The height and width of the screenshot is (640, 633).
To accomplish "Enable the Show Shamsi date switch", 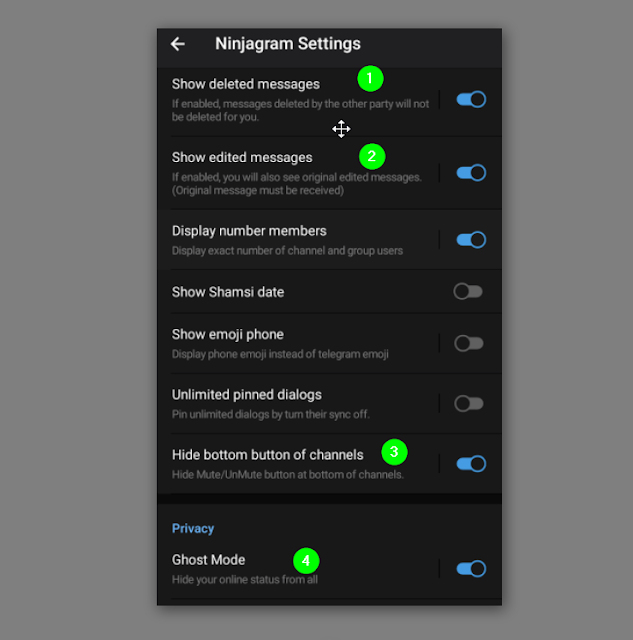I will tap(468, 291).
